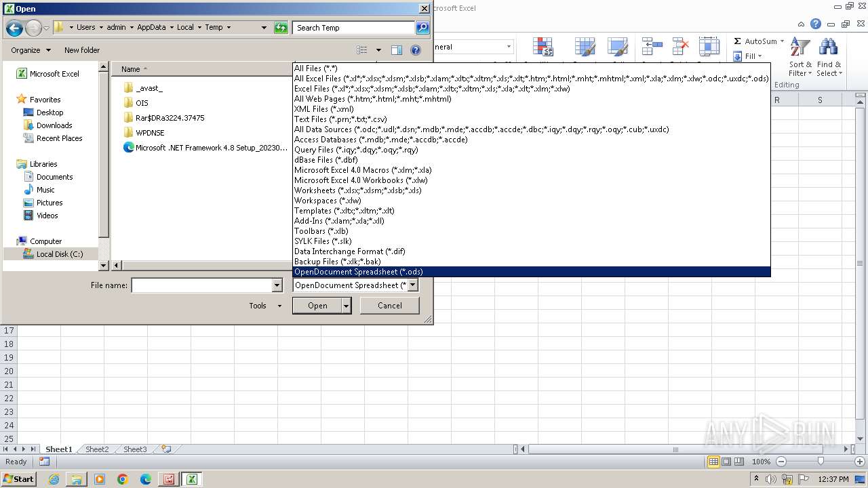Select the Microsoft .NET Framework 4.8 Setup file
The width and height of the screenshot is (868, 488).
coord(205,148)
